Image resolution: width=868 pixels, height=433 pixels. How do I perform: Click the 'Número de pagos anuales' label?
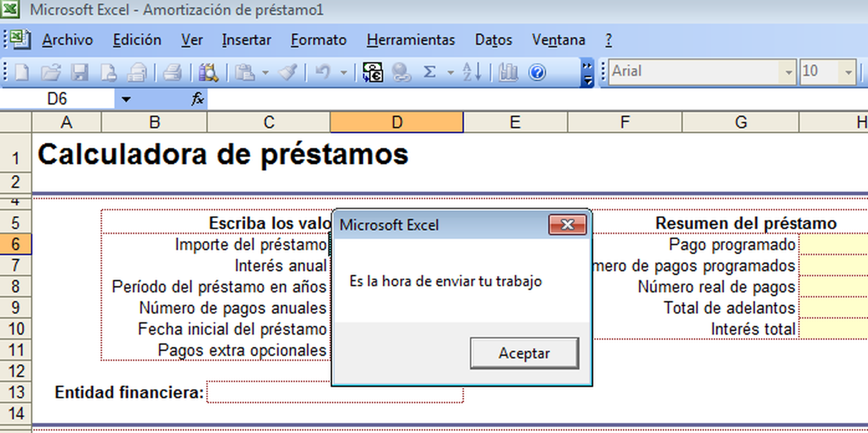[x=233, y=308]
